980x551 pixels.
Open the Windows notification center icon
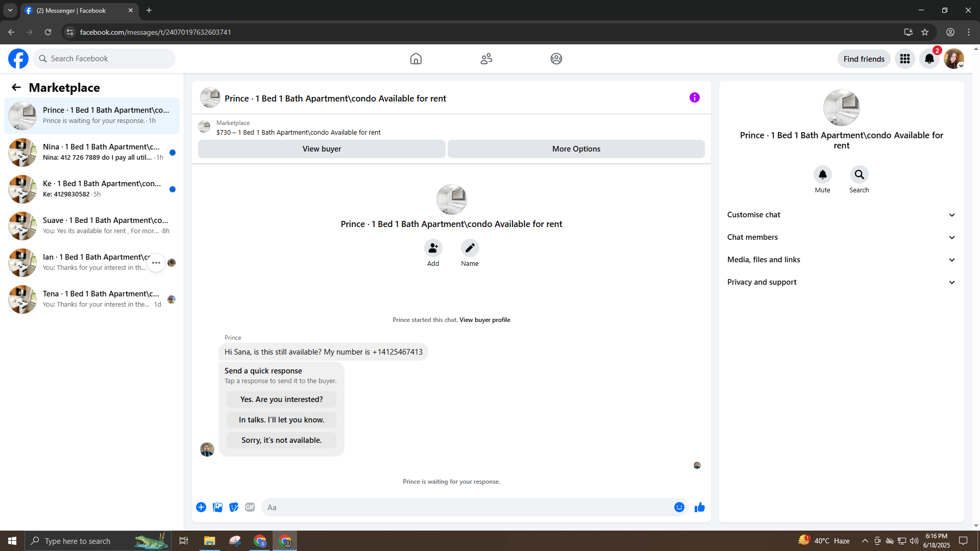click(x=963, y=541)
